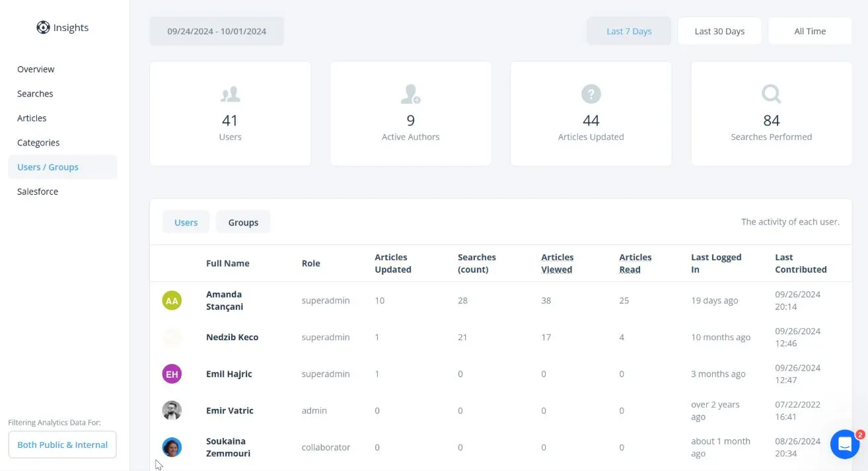Click the Articles Updated question mark icon

pyautogui.click(x=591, y=94)
